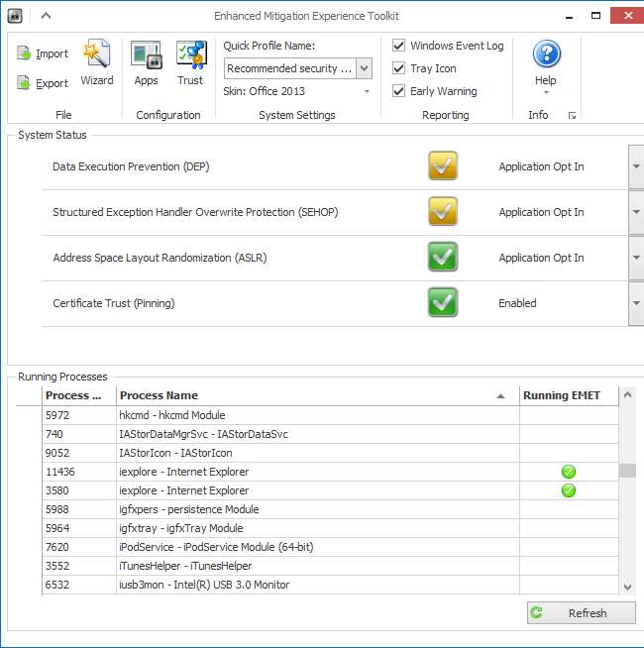Expand the Skin: Office 2013 dropdown
The image size is (644, 648).
pyautogui.click(x=367, y=92)
